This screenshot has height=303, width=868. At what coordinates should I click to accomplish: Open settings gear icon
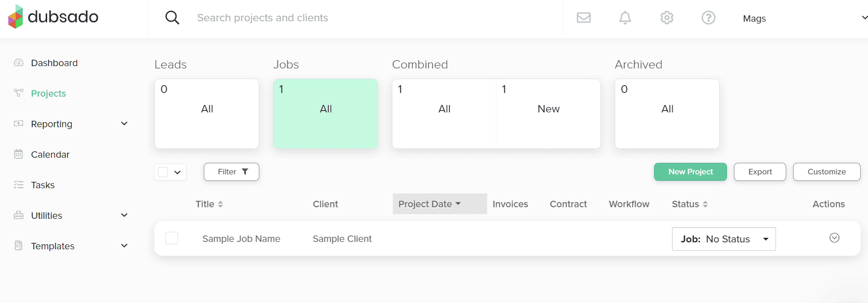[666, 18]
